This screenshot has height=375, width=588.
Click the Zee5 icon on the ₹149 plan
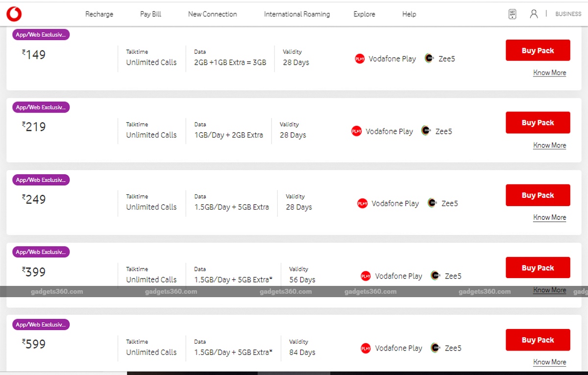point(429,58)
